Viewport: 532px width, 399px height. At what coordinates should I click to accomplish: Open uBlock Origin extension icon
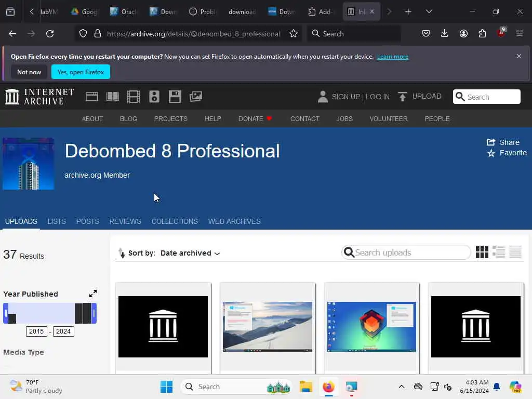tap(501, 33)
